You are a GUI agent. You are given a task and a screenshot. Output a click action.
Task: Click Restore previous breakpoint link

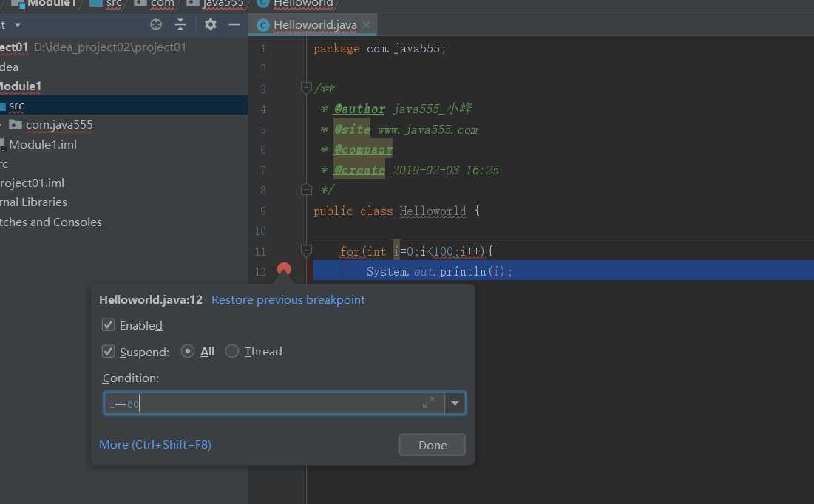[288, 300]
